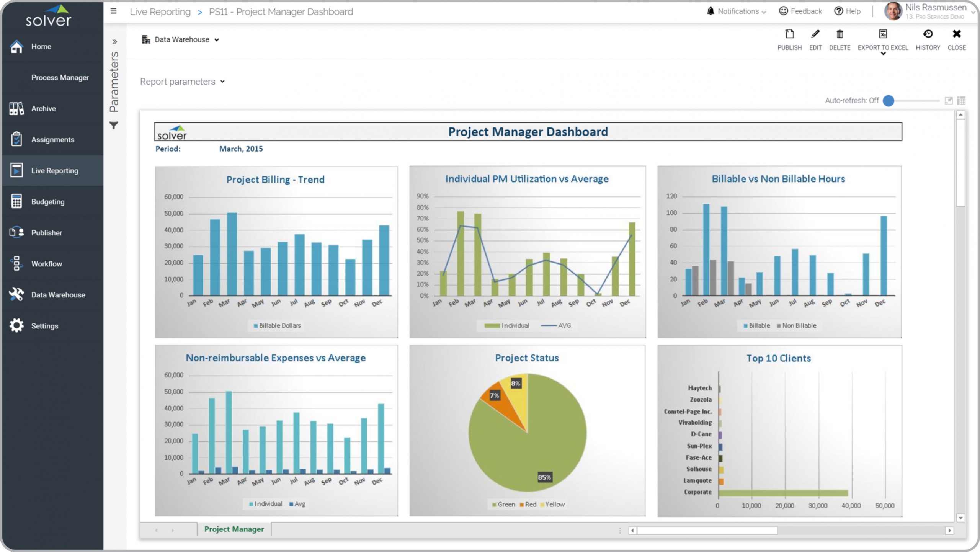Click the Live Reporting breadcrumb link

(x=160, y=12)
